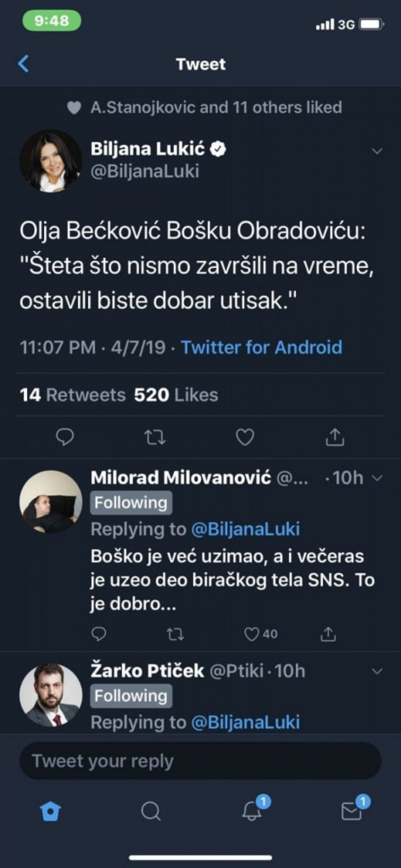The image size is (401, 868).
Task: Toggle Following button under Milorad Milovanović
Action: (131, 503)
